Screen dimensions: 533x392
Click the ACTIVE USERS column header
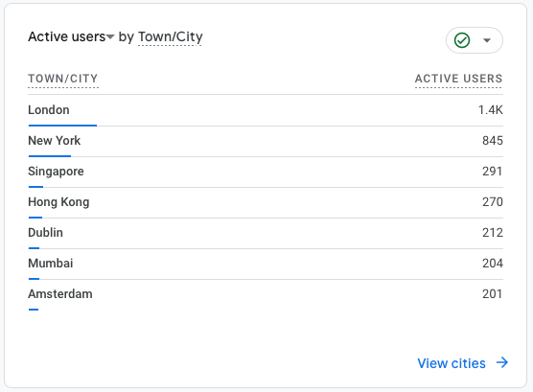458,79
